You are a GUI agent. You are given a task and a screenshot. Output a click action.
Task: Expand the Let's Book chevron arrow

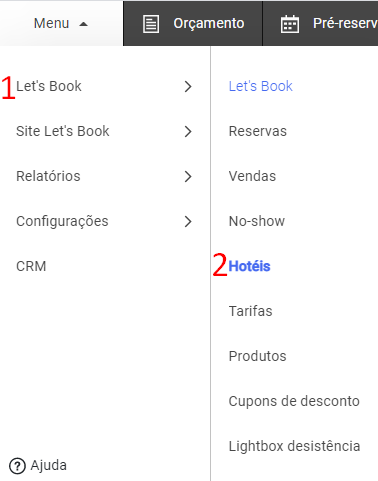coord(188,86)
